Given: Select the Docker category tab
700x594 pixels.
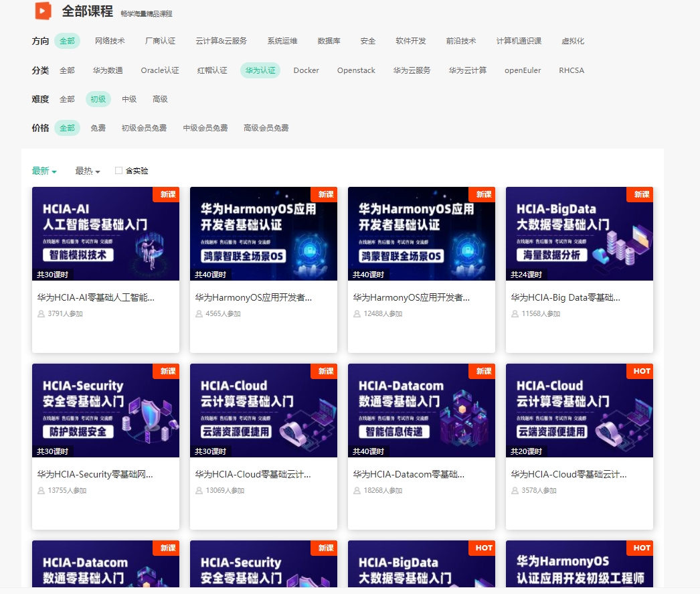Looking at the screenshot, I should [306, 70].
